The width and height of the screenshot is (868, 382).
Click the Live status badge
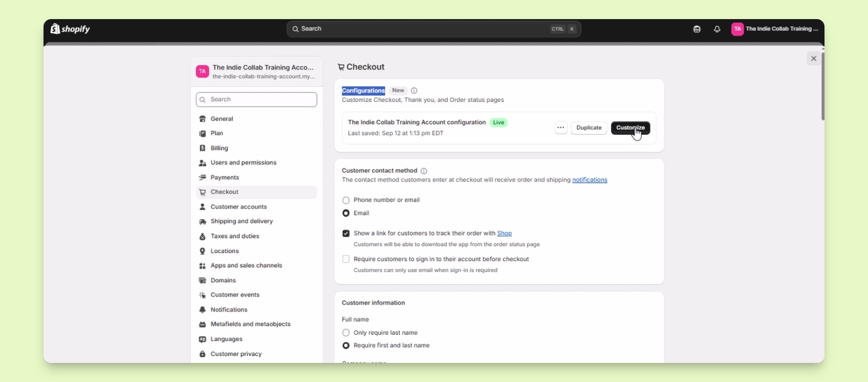(499, 123)
